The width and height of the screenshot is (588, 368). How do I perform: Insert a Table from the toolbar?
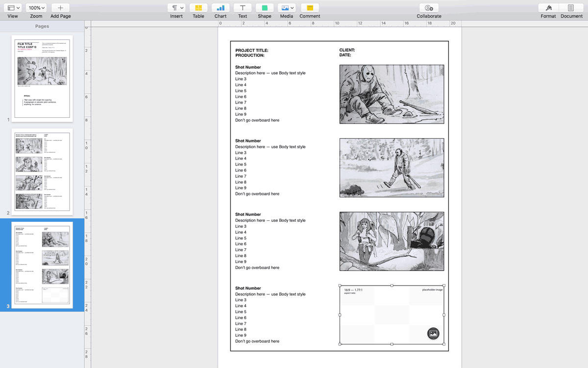(x=198, y=8)
